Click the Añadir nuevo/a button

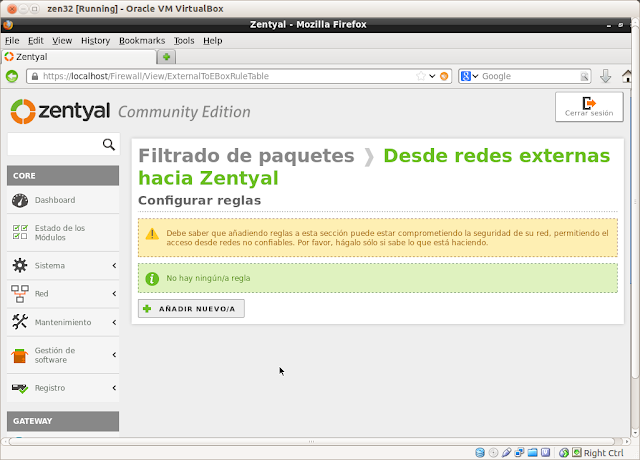(x=191, y=309)
